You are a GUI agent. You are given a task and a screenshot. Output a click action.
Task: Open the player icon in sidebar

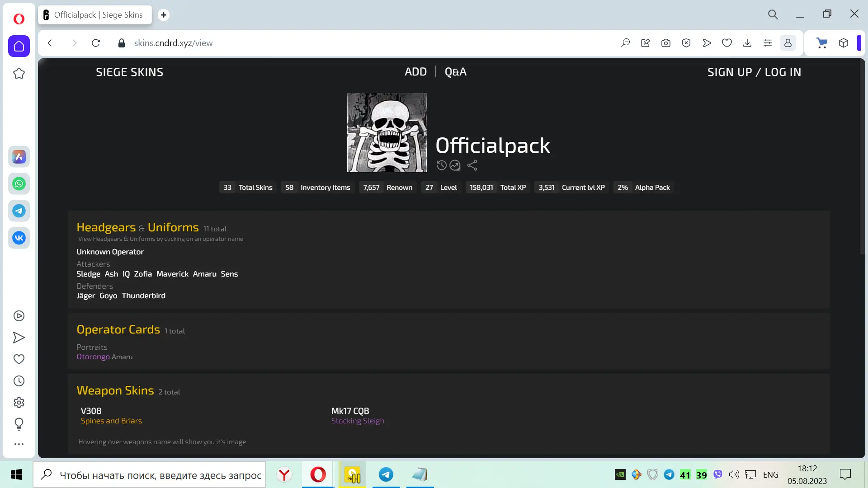(x=19, y=316)
